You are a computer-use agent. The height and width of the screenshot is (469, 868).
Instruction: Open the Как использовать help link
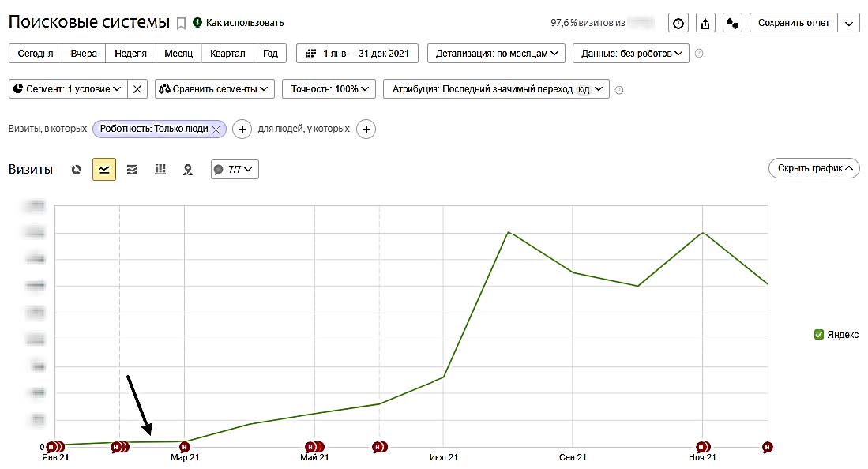(x=238, y=23)
